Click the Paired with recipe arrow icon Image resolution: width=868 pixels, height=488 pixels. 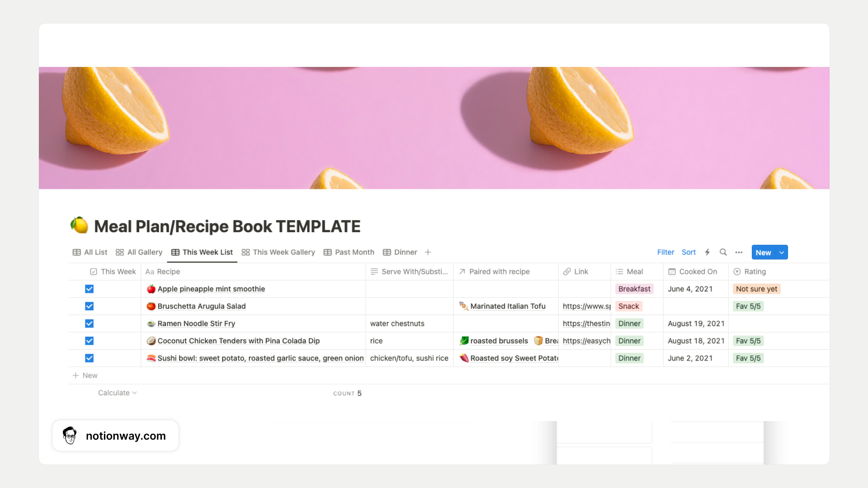pyautogui.click(x=462, y=272)
